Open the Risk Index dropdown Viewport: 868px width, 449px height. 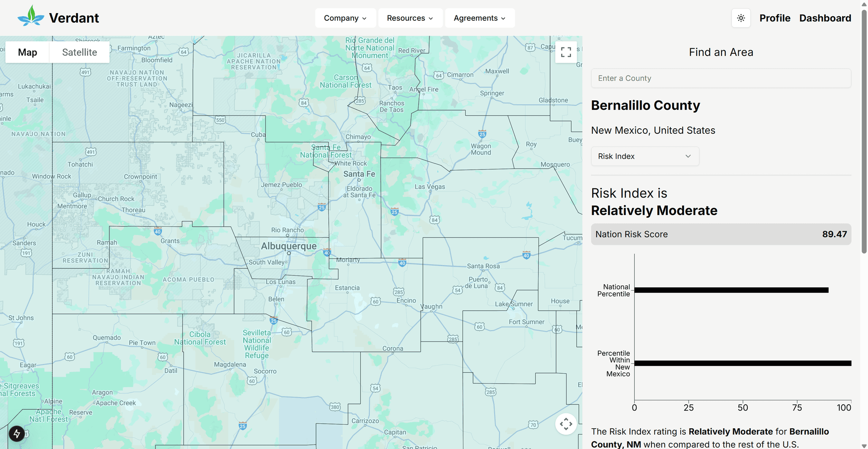pyautogui.click(x=645, y=156)
